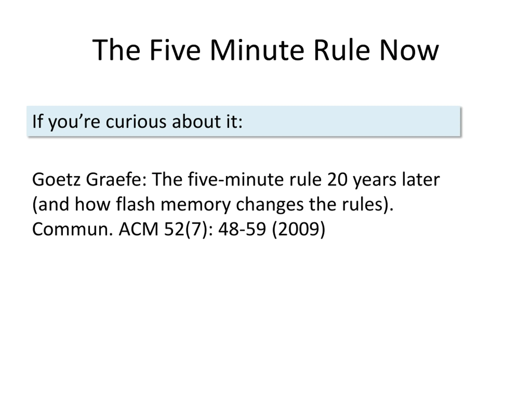Click the page range '48-59'
Image resolution: width=532 pixels, height=399 pixels.
tap(242, 229)
